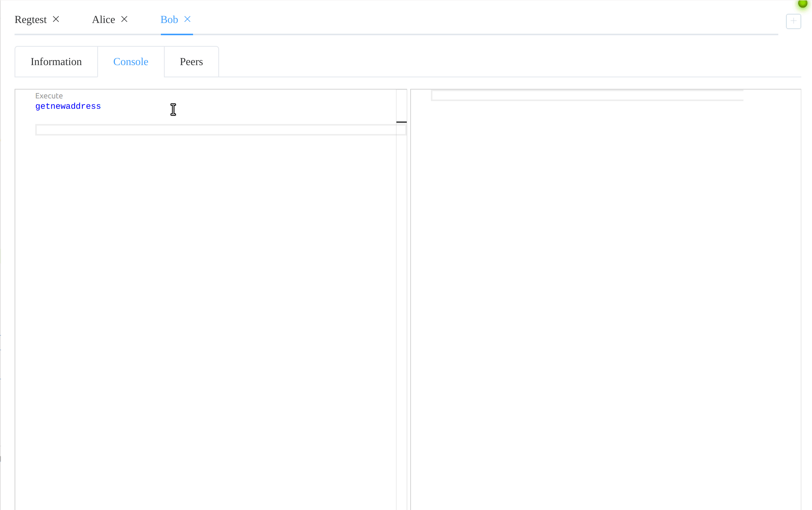812x510 pixels.
Task: Close the Bob tab via the blue X
Action: (187, 19)
